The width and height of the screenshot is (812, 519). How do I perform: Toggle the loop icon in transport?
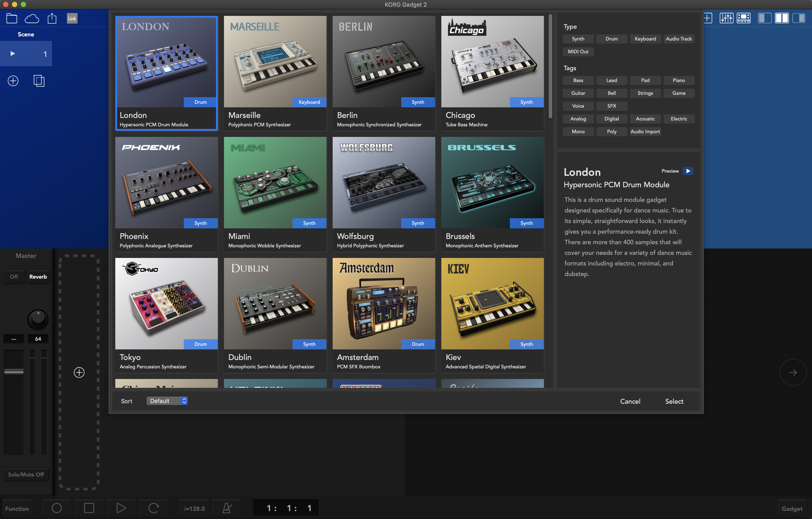pos(154,508)
